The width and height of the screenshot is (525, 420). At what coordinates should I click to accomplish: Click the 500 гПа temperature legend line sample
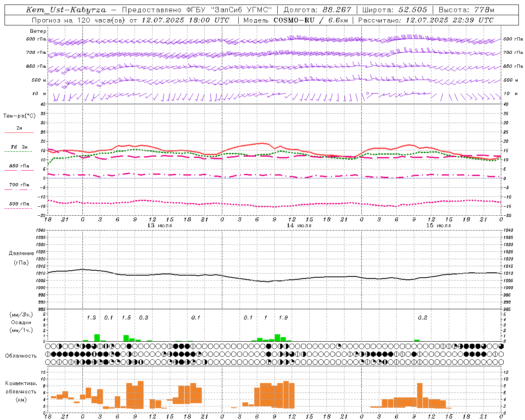click(x=18, y=209)
